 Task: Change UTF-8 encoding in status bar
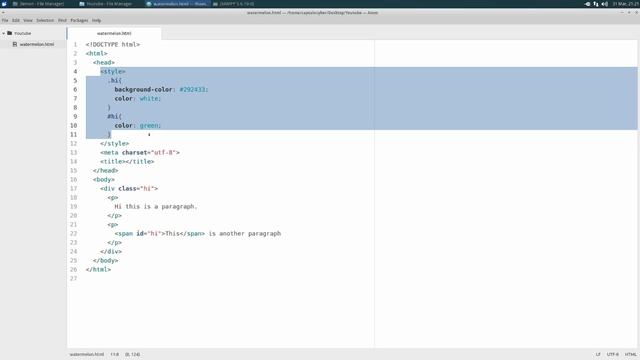click(613, 354)
